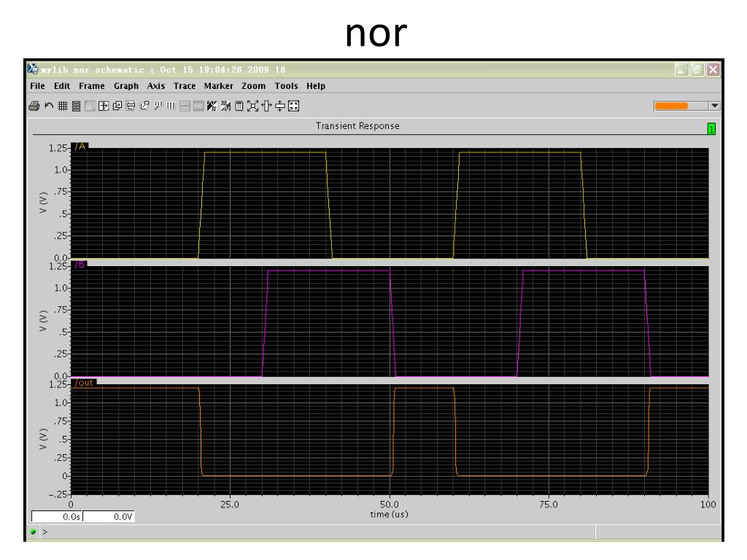Minimize the waveform window

tap(682, 69)
